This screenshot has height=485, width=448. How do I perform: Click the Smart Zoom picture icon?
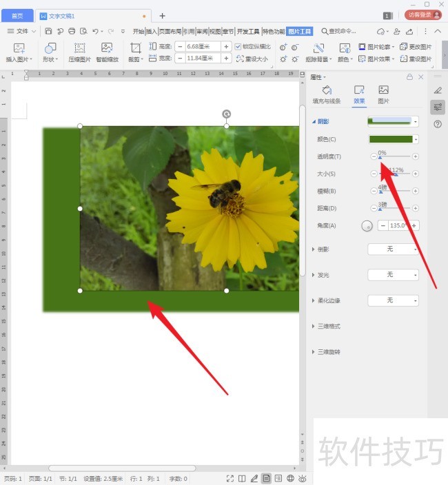pos(107,48)
